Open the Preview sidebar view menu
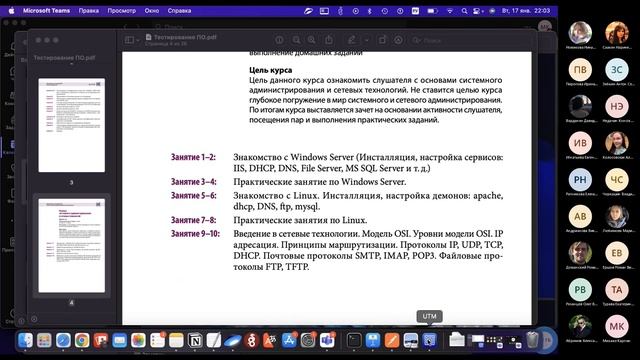640x360 pixels. coord(132,40)
